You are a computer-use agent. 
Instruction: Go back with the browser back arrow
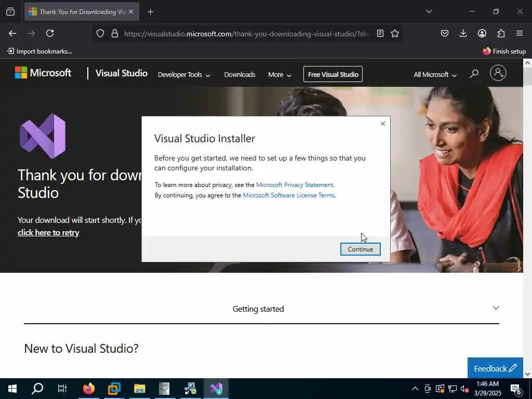coord(12,33)
